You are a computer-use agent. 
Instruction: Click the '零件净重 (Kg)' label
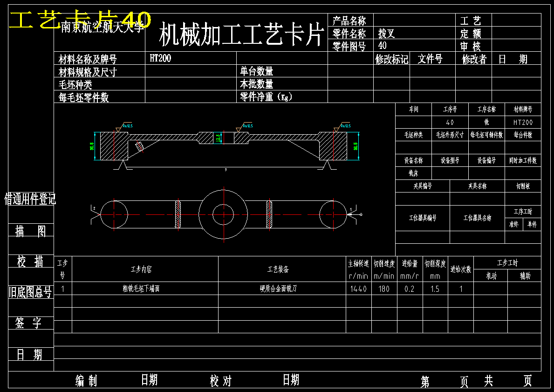[266, 96]
